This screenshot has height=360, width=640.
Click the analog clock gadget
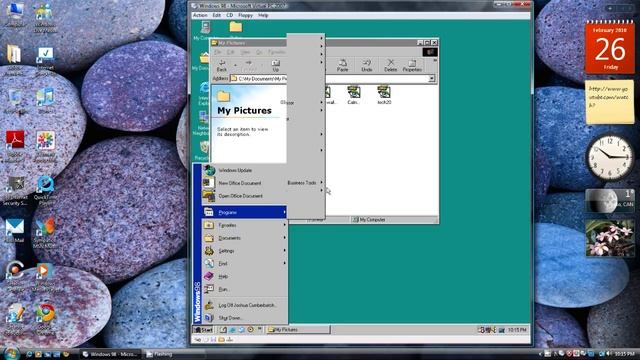(x=610, y=157)
